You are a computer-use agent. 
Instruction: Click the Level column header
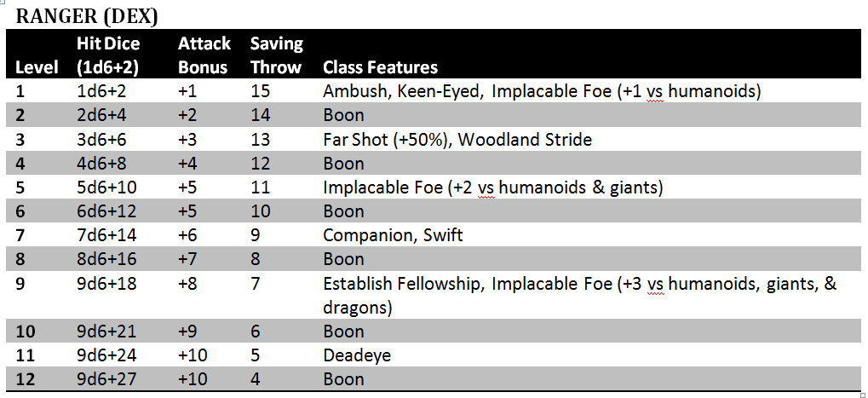click(37, 67)
